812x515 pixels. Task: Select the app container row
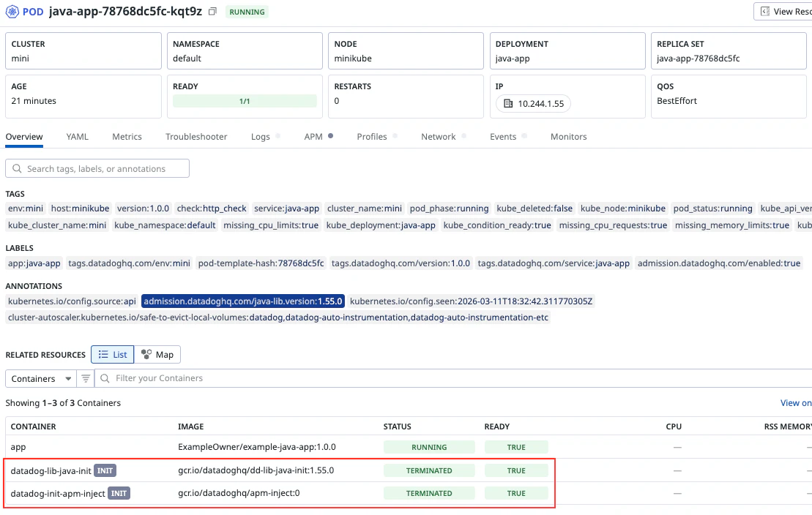88,447
